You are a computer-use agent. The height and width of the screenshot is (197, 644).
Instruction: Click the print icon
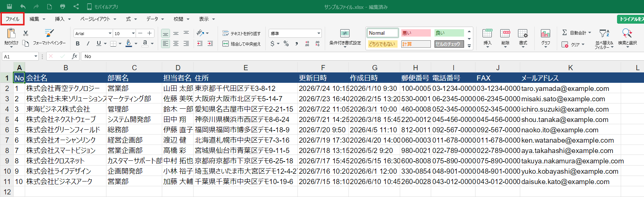(62, 7)
